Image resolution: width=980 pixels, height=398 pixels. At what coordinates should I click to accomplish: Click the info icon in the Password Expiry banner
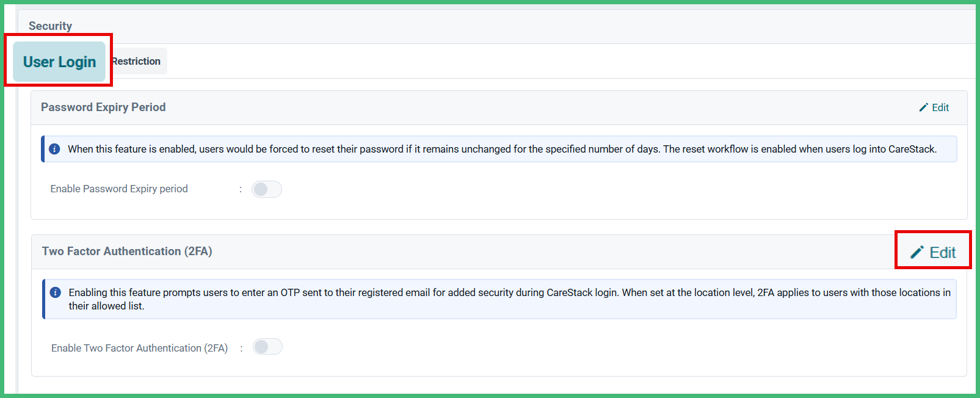click(54, 148)
